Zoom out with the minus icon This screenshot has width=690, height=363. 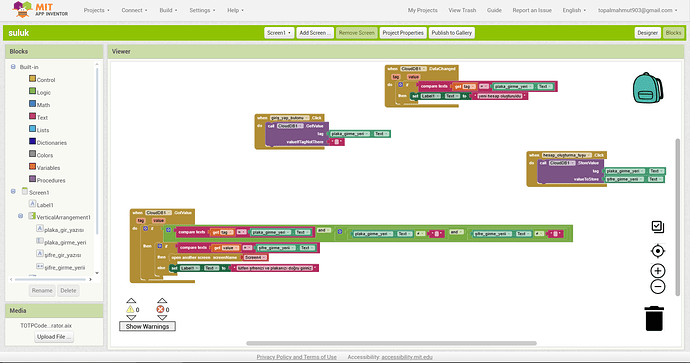tap(657, 287)
